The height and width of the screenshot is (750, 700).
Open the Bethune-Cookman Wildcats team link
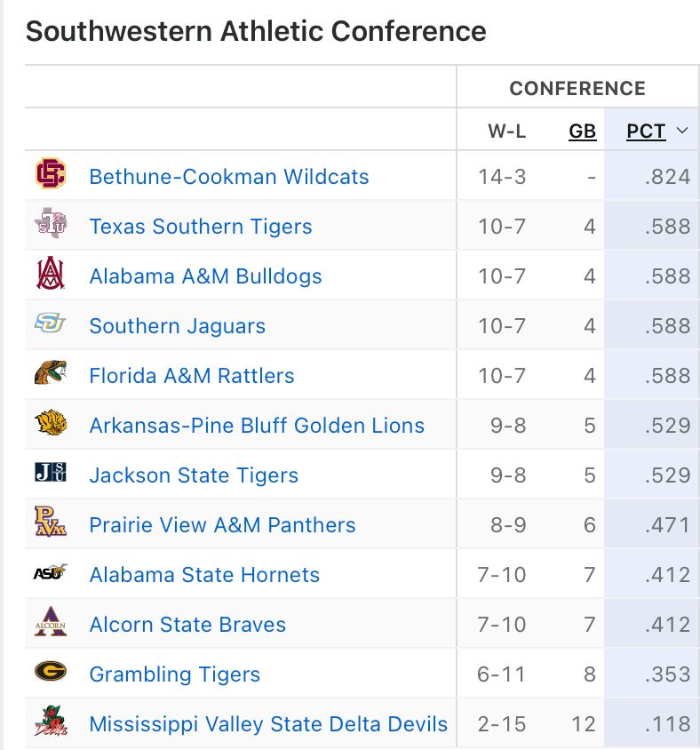click(229, 177)
